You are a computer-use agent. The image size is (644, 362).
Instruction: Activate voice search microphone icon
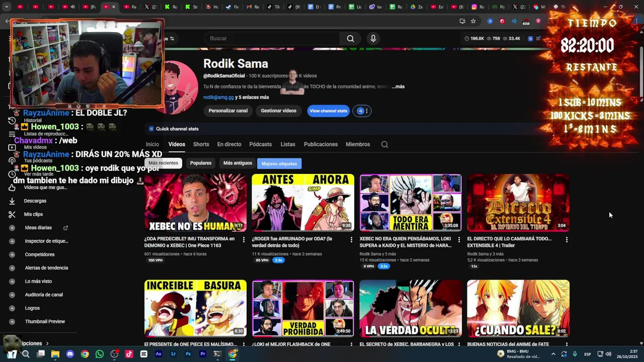tap(373, 39)
